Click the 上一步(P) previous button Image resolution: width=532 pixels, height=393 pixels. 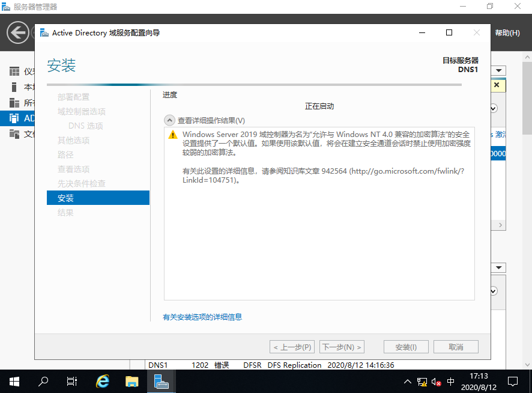[292, 347]
